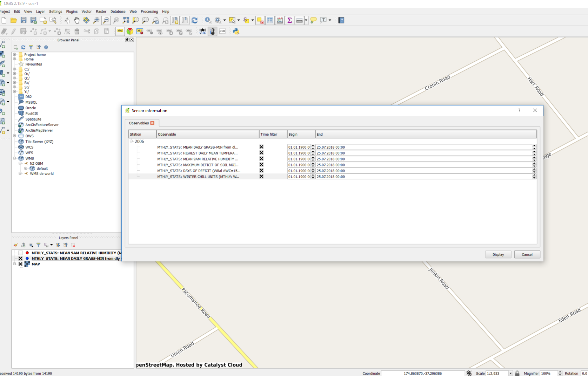Click the New Project icon
The height and width of the screenshot is (376, 588).
point(4,20)
